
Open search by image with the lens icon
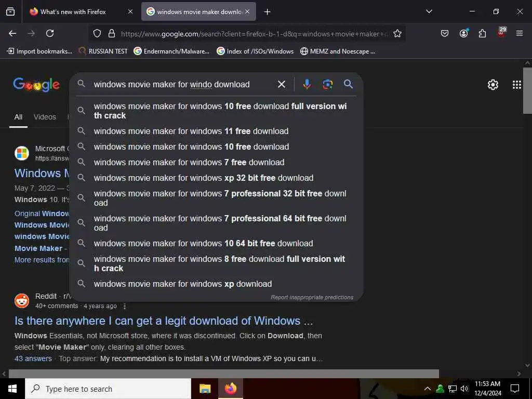point(327,84)
